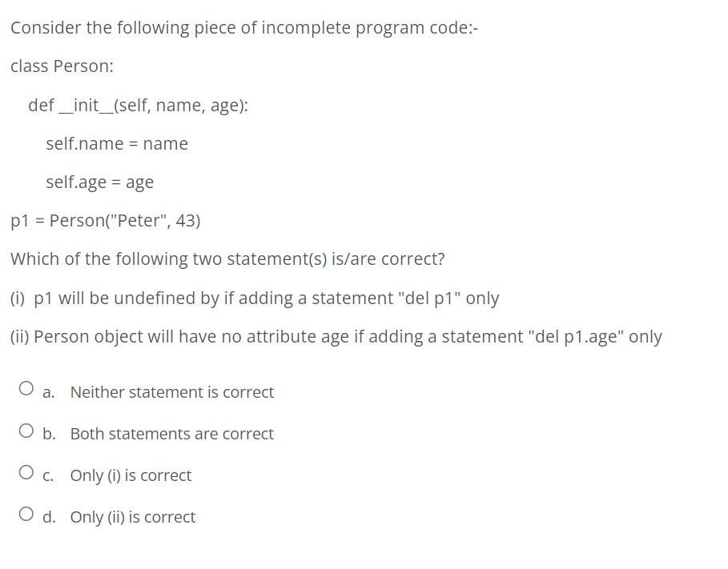Choose answer 'Both statements are correct'

(x=171, y=434)
